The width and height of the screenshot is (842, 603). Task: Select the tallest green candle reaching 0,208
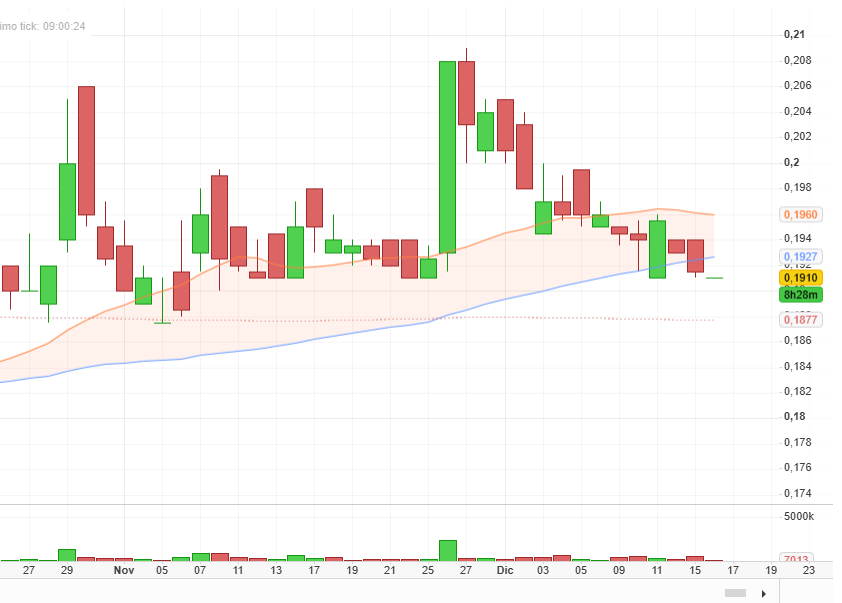tap(447, 157)
